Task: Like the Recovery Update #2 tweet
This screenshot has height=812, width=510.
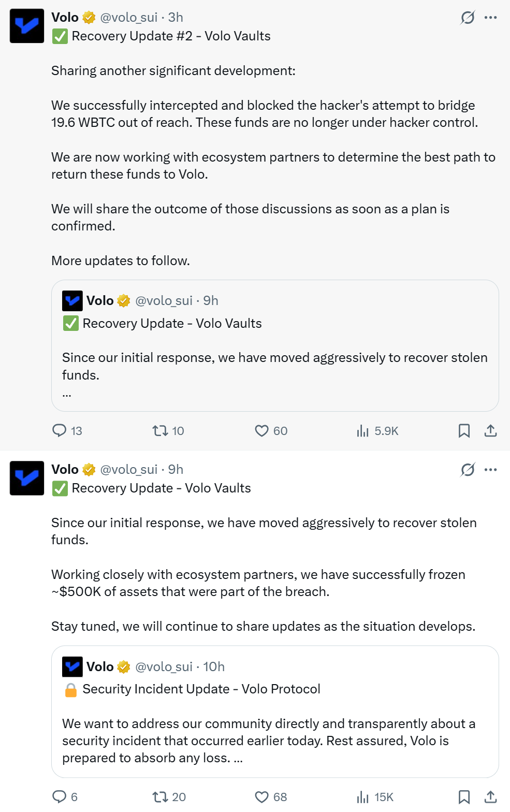Action: pos(261,430)
